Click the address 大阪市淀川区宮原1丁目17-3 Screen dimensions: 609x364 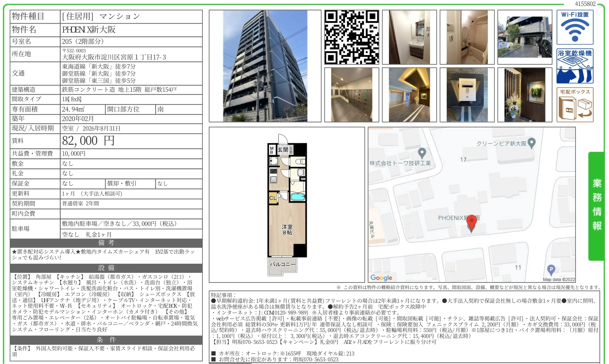(x=114, y=57)
